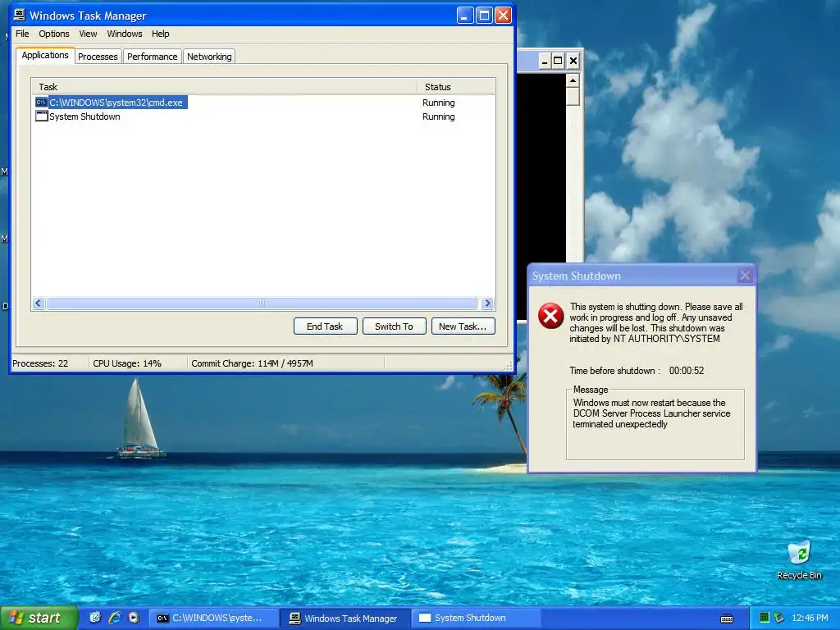
Task: Launch Internet Explorer from Quick Launch
Action: point(115,618)
